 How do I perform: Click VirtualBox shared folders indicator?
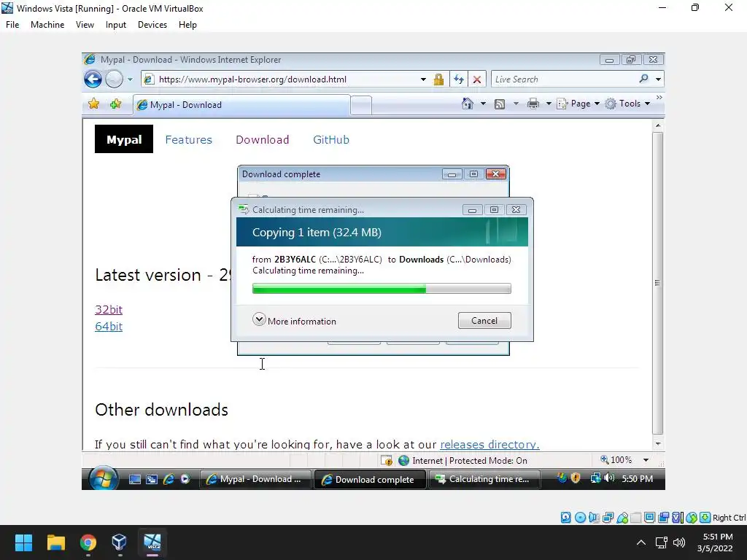(x=636, y=517)
